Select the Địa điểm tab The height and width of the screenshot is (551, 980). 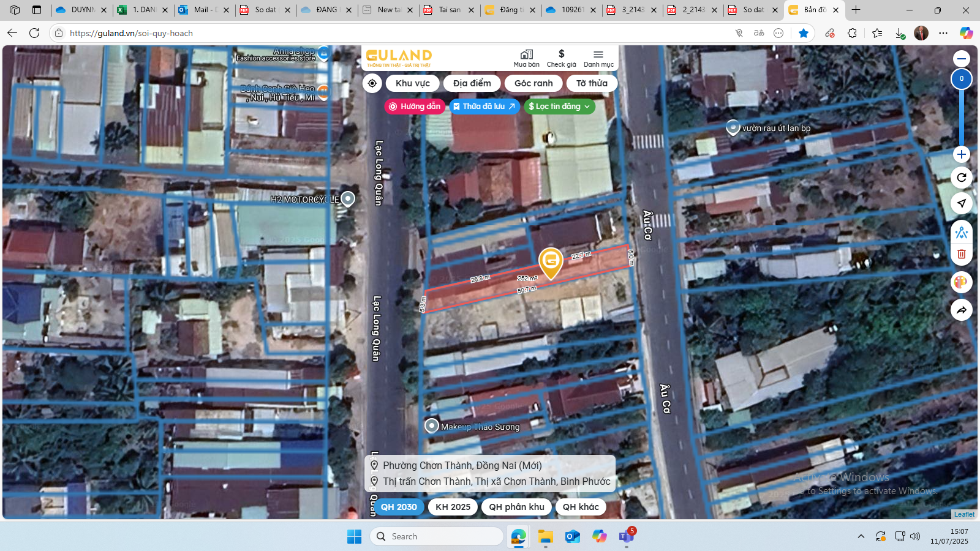coord(472,83)
